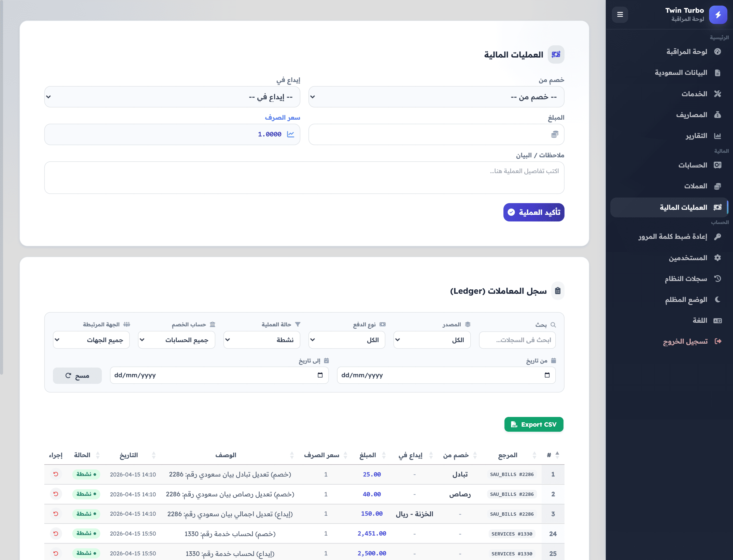733x560 pixels.
Task: Click تسجيل الخروج to log out
Action: (669, 342)
